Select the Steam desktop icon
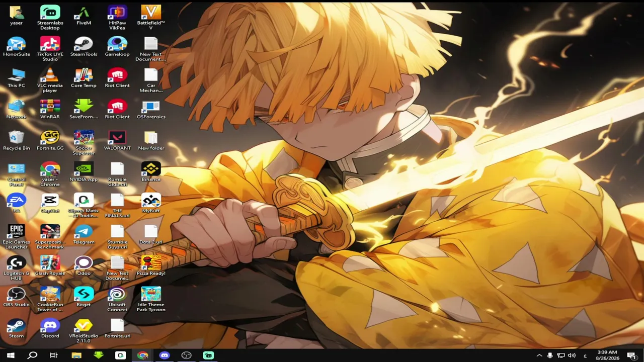Screen dimensions: 644x362 point(16,327)
